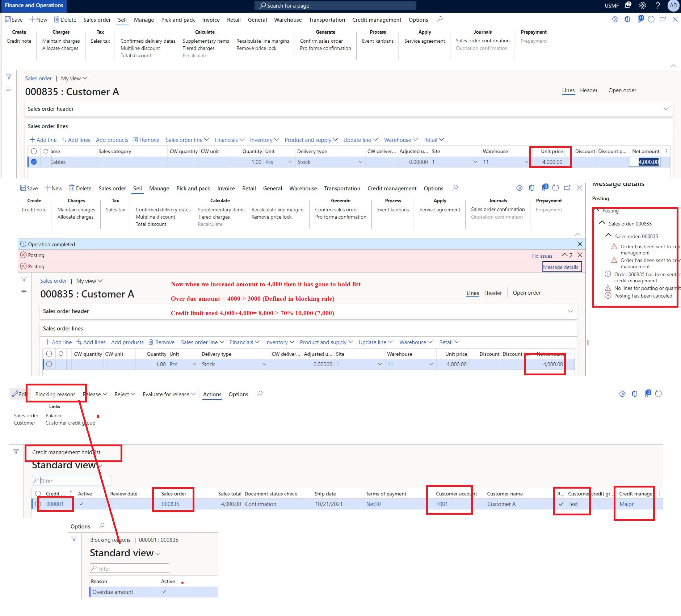681x616 pixels.
Task: Open the attachments paperclip icon
Action: (x=640, y=20)
